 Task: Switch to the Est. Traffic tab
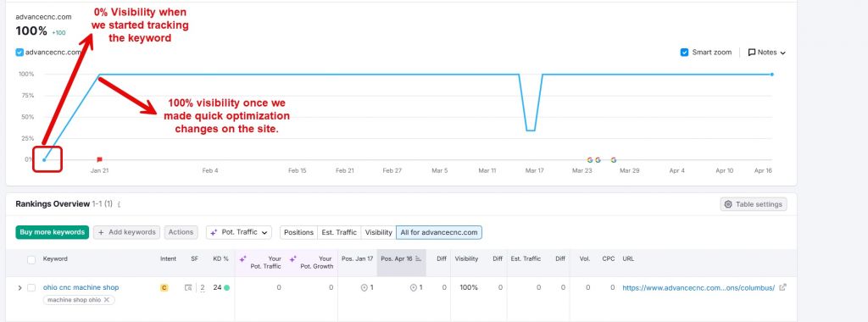tap(339, 232)
